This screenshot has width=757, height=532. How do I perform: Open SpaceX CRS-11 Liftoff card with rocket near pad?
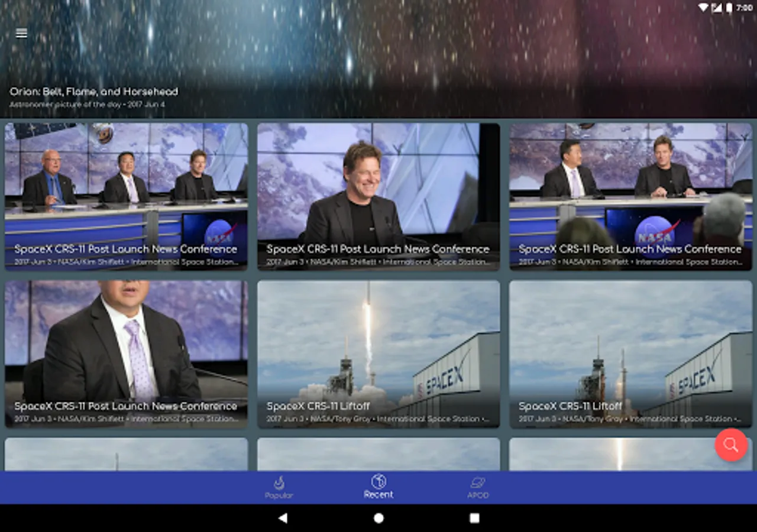[x=631, y=354]
